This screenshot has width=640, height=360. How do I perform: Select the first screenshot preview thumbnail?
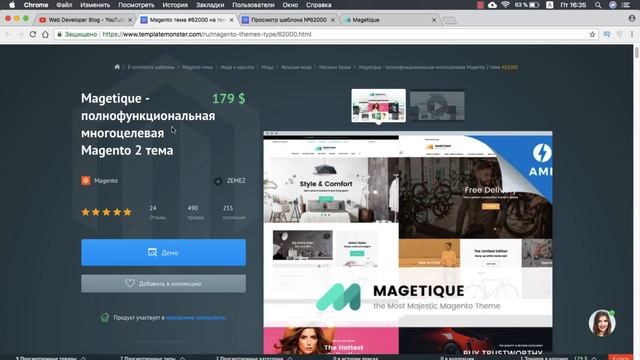pos(378,106)
